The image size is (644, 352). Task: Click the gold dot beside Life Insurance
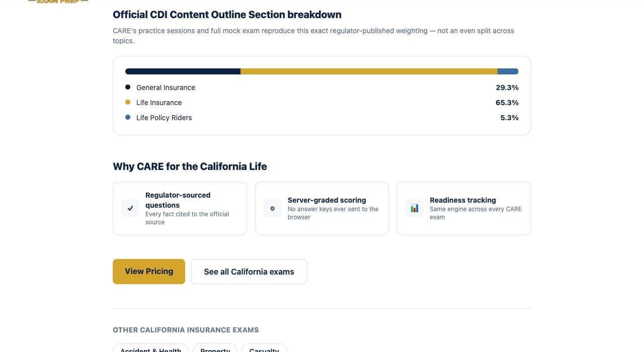coord(128,103)
